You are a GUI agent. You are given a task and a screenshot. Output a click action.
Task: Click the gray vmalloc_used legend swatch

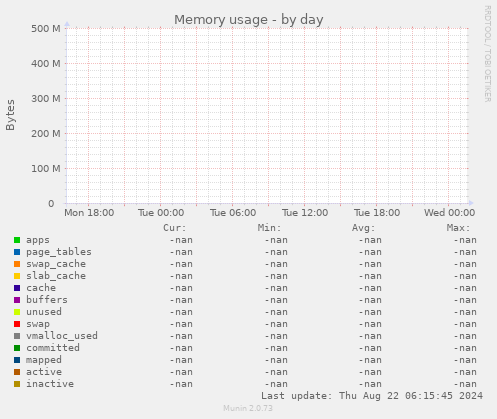pyautogui.click(x=17, y=336)
